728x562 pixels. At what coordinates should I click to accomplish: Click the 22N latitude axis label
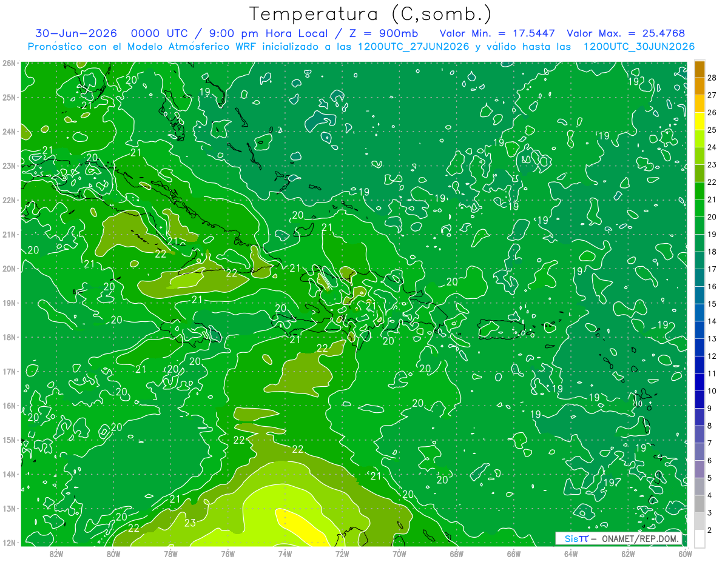pyautogui.click(x=9, y=200)
